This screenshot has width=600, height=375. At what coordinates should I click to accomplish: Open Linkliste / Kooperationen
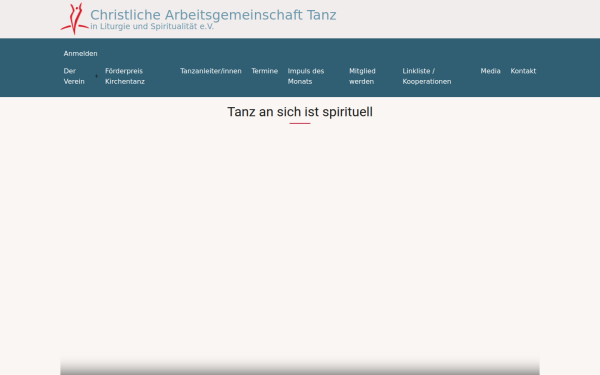point(427,76)
